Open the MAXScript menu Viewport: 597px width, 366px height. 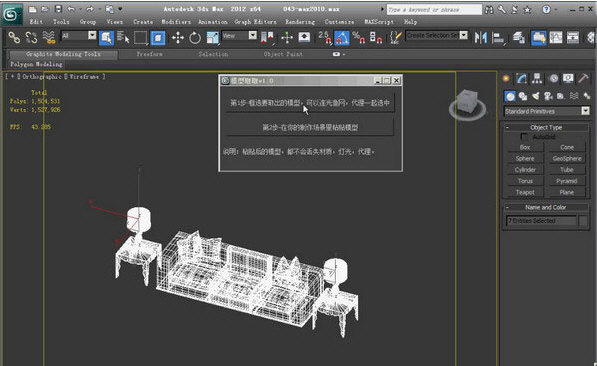378,22
